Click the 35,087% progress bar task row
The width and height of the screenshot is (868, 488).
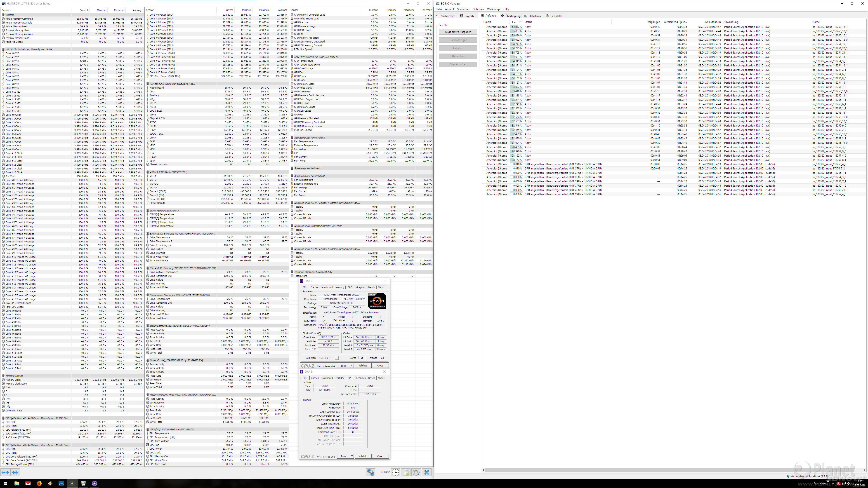[674, 31]
